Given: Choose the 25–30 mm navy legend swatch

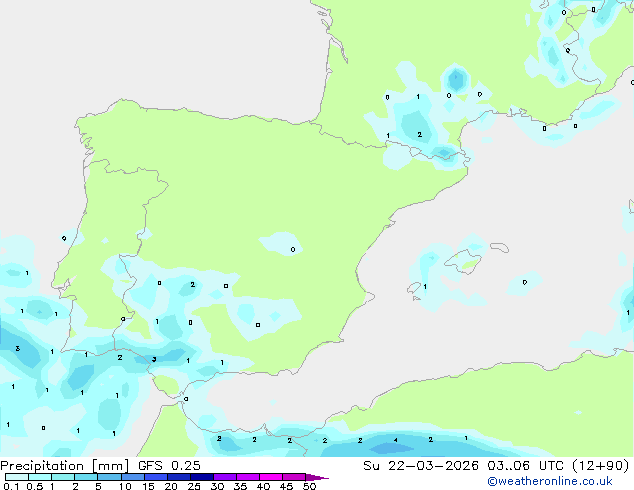Looking at the screenshot, I should point(202,477).
